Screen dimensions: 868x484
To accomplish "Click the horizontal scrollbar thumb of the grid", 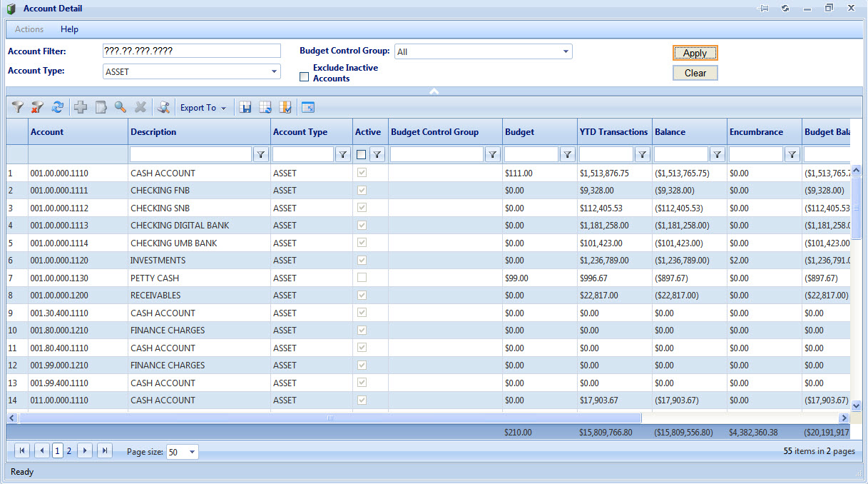I will (x=330, y=418).
